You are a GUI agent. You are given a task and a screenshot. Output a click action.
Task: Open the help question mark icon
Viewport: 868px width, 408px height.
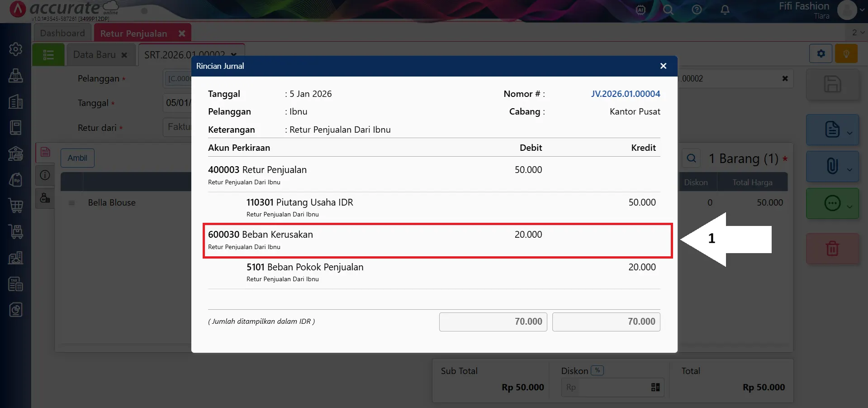[x=697, y=10]
